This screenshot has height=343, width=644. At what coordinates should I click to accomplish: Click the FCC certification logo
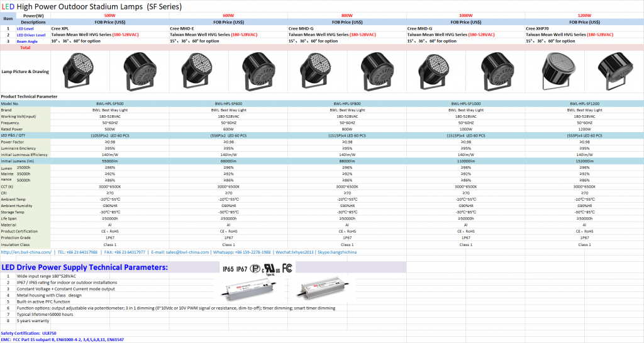[287, 268]
